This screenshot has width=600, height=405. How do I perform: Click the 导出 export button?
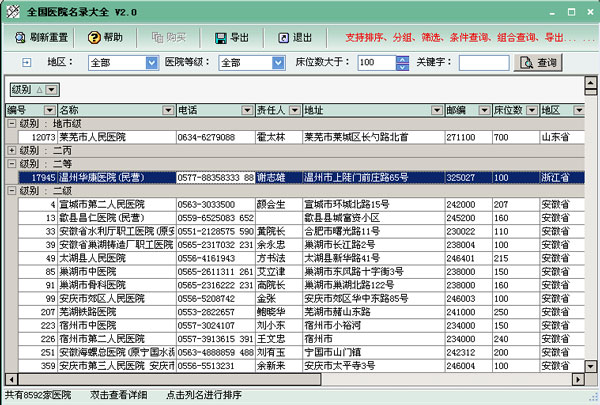[231, 37]
